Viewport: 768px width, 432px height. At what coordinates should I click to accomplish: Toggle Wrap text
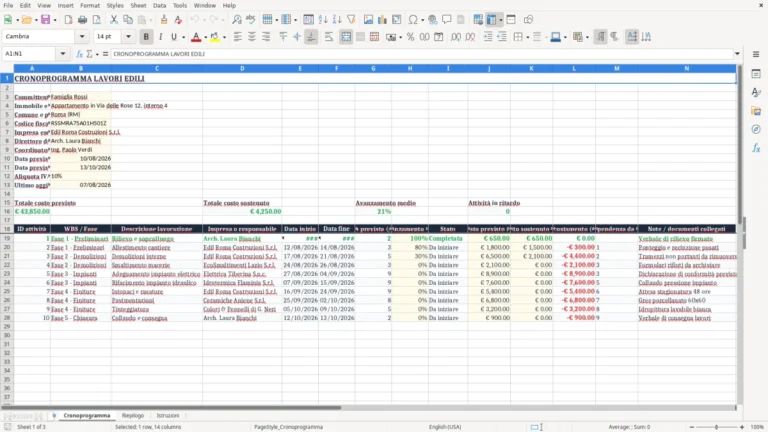tap(329, 37)
